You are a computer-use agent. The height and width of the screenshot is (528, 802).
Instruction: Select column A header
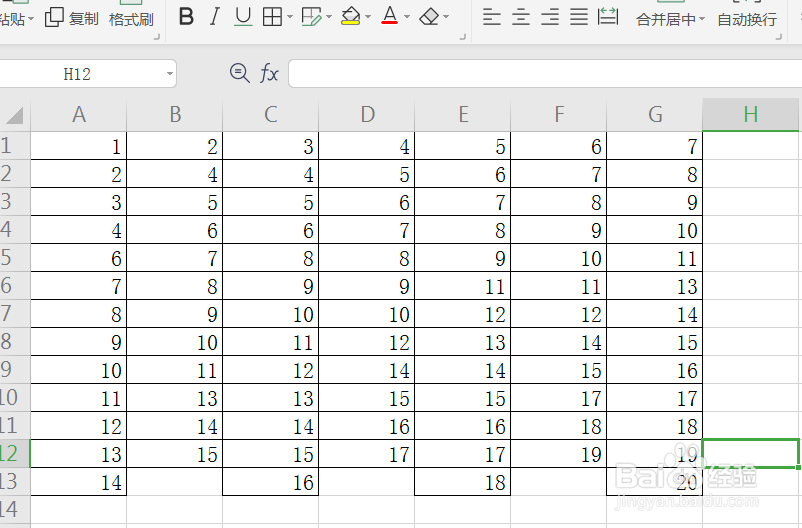pos(79,115)
